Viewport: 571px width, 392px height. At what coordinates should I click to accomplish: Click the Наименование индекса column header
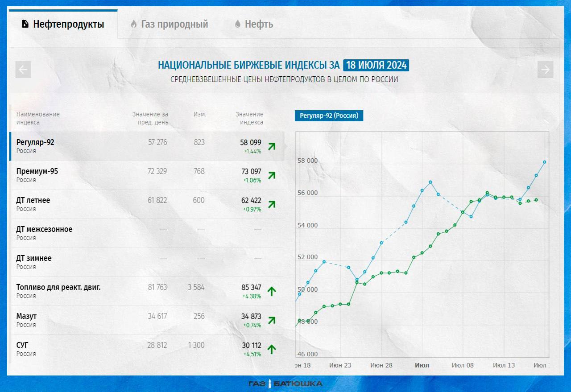point(38,118)
